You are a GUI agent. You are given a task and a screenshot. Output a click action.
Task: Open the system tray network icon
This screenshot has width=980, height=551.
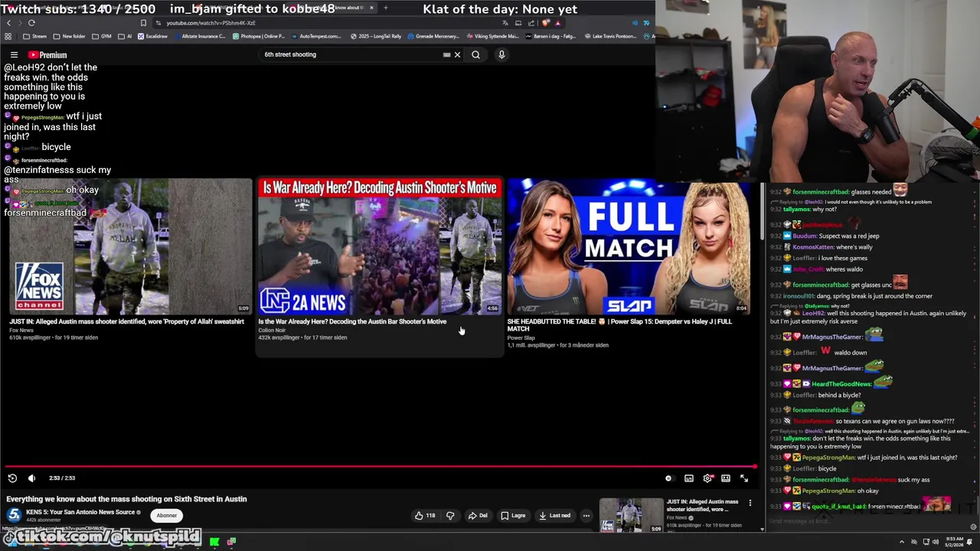[926, 542]
